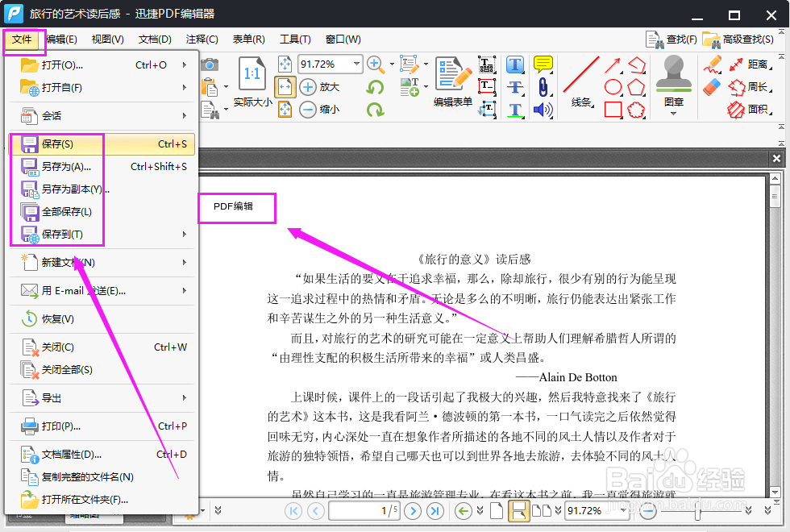Click the 缩小 button
This screenshot has width=790, height=532.
click(x=320, y=110)
